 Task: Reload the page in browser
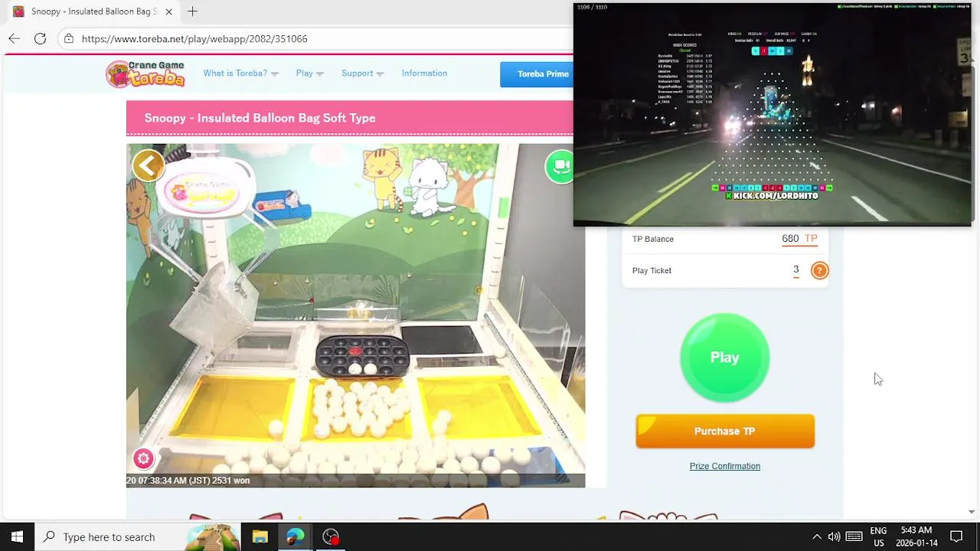click(40, 38)
